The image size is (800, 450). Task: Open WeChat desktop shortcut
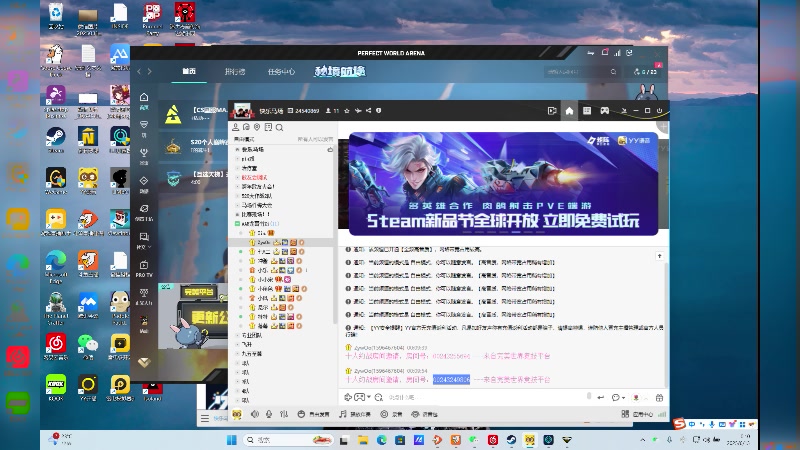[88, 346]
